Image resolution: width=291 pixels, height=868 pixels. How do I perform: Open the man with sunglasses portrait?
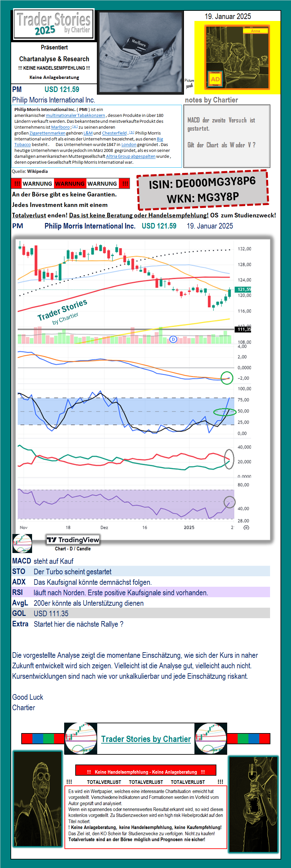point(37,799)
